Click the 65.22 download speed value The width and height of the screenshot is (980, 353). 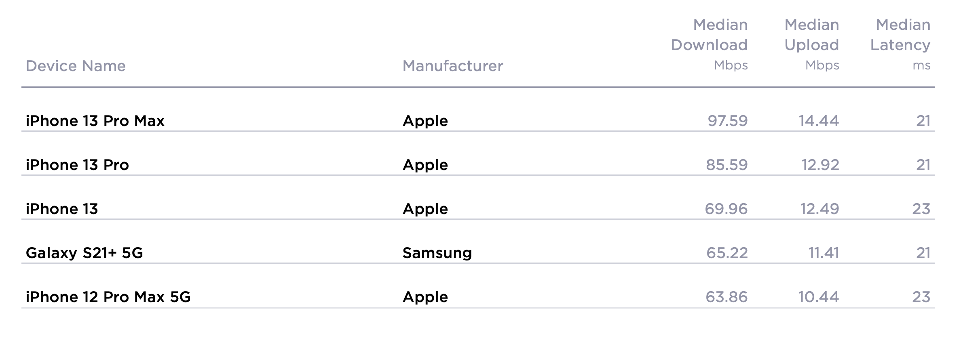pyautogui.click(x=727, y=253)
